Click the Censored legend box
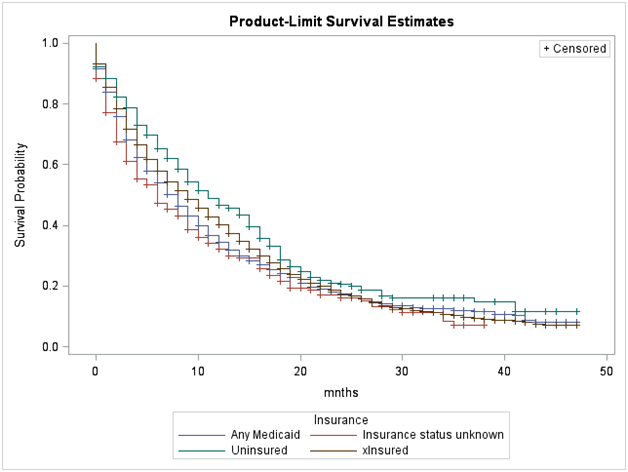This screenshot has width=628, height=472. coord(574,48)
